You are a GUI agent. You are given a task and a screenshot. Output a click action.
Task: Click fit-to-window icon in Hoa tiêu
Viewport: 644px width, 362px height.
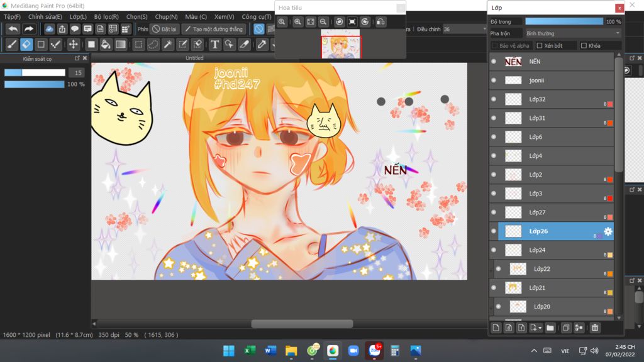(311, 22)
